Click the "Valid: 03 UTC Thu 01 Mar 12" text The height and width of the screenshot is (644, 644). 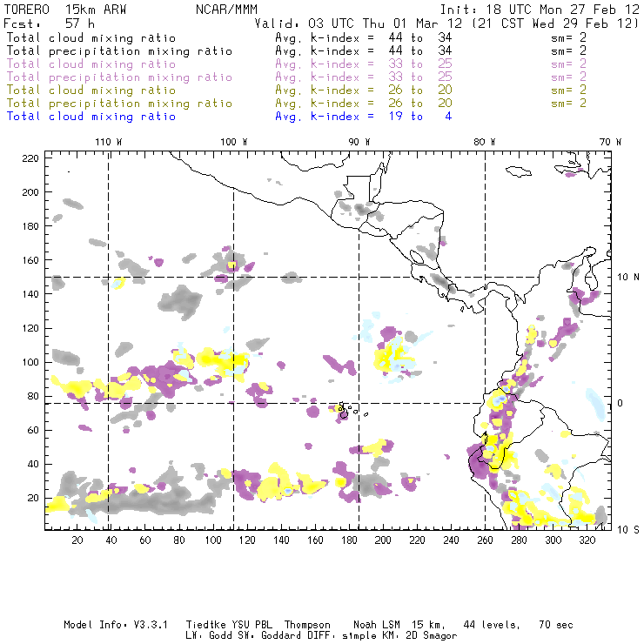359,23
